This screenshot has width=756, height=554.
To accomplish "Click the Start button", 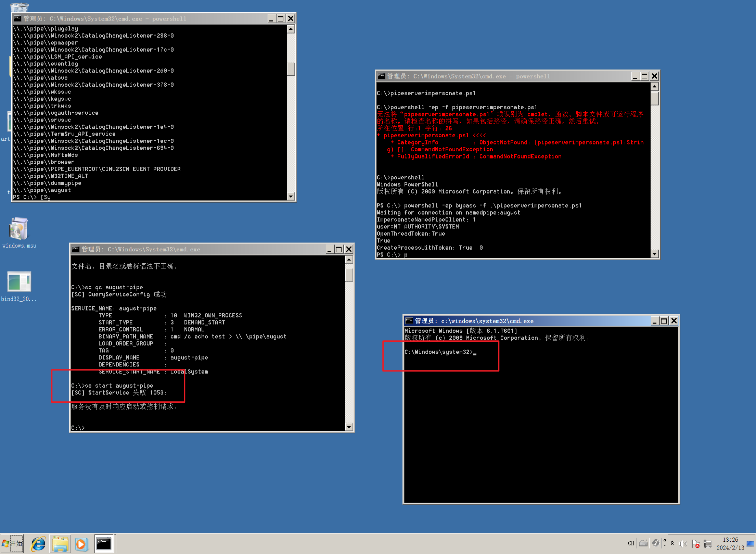I will [x=12, y=544].
